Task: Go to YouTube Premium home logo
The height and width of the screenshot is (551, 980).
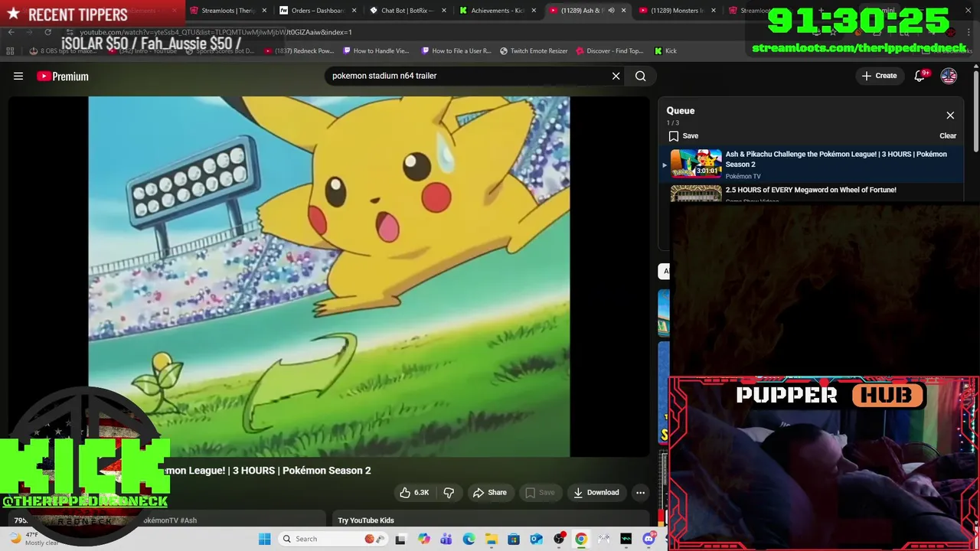Action: [63, 76]
